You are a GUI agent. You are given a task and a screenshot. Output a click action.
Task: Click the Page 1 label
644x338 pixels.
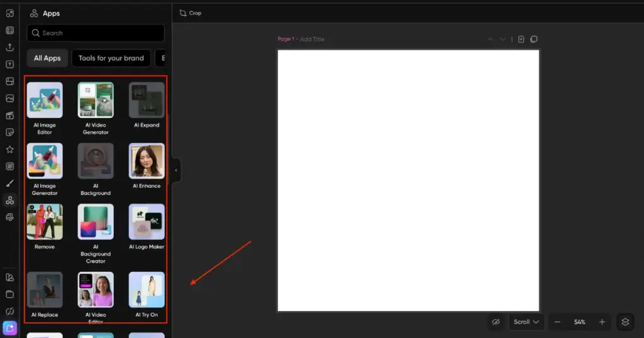[x=286, y=40]
